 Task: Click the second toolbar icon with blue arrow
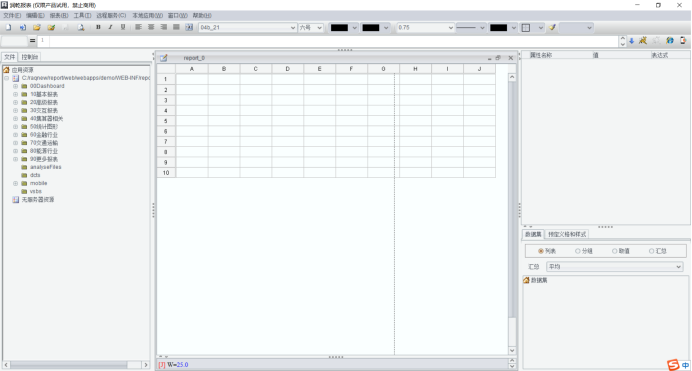[x=23, y=27]
